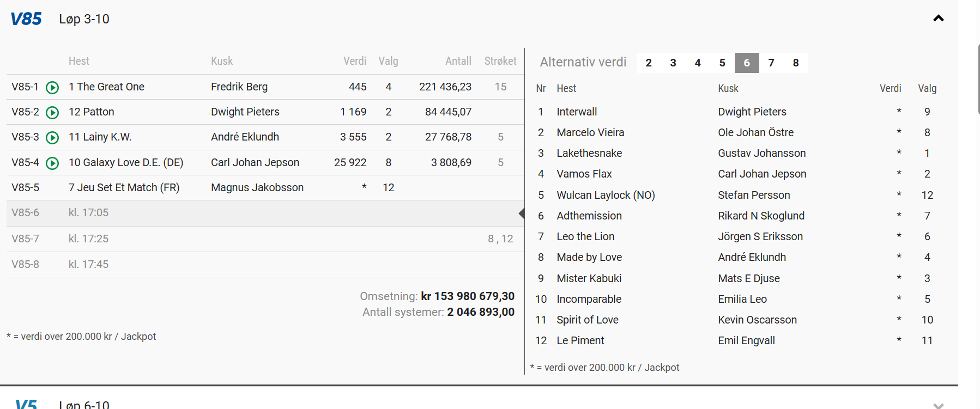This screenshot has width=980, height=409.
Task: Play the V85-4 race replay
Action: (52, 163)
